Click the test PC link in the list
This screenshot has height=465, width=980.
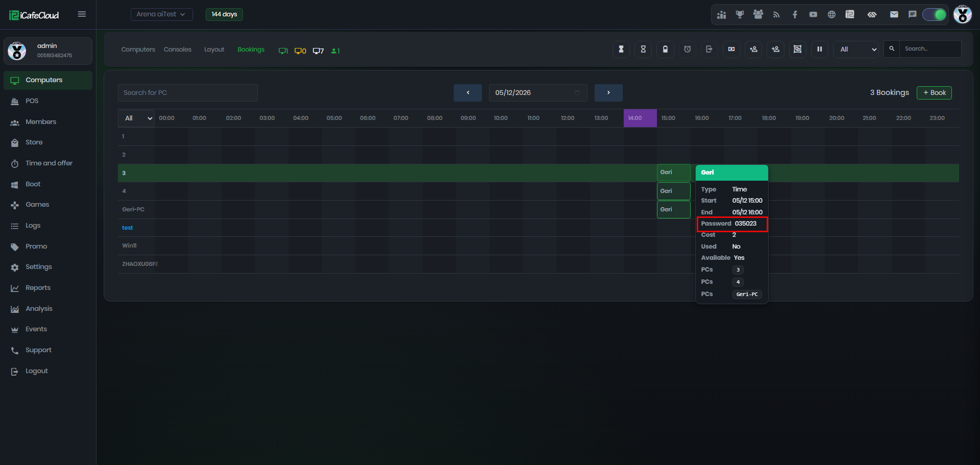point(128,228)
